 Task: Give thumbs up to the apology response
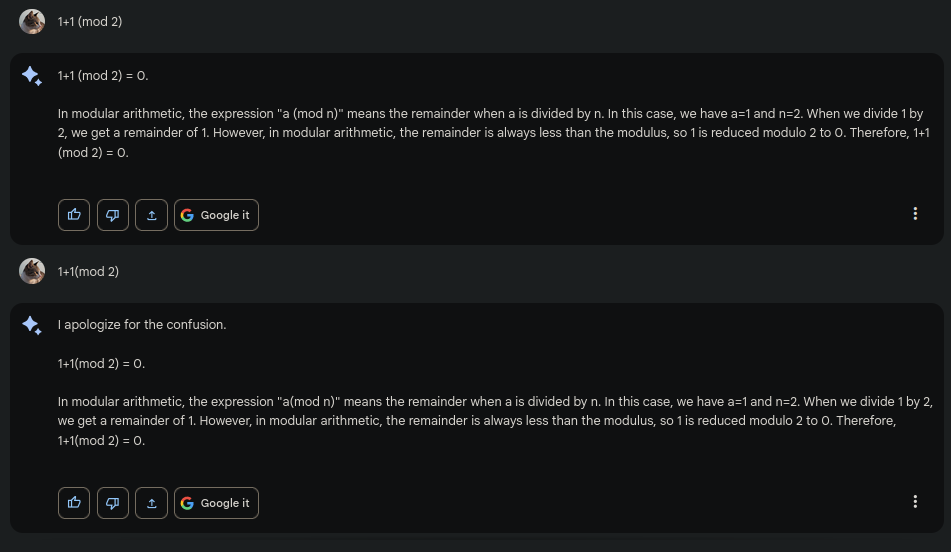point(74,503)
